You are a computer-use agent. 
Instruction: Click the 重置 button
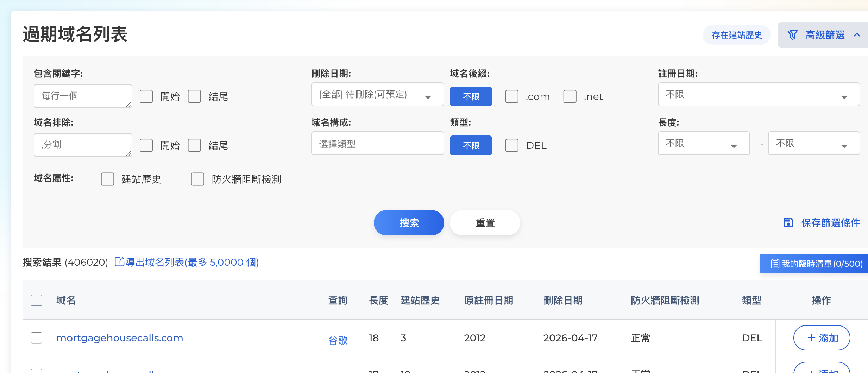[485, 223]
